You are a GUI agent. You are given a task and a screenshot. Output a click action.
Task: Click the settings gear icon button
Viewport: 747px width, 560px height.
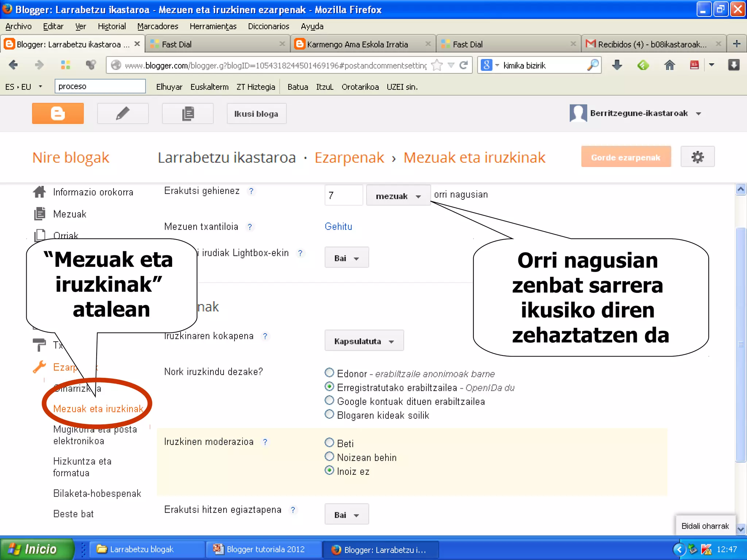[697, 157]
